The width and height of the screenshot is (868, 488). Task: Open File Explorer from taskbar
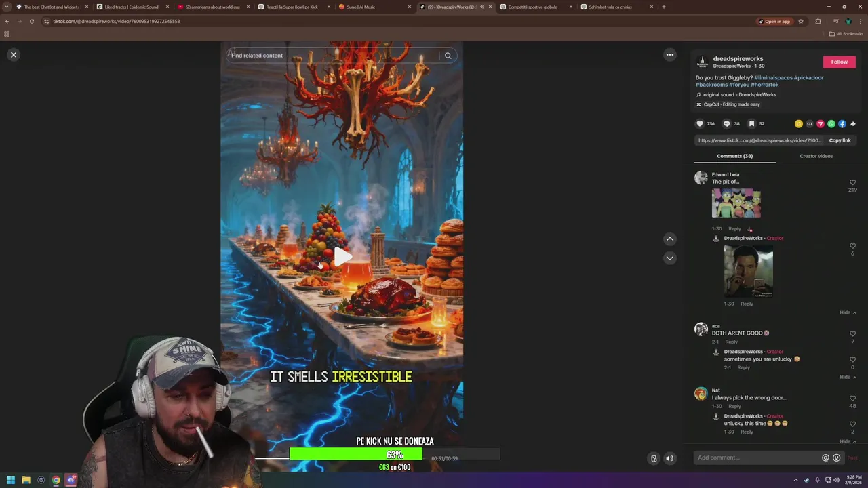(x=26, y=480)
